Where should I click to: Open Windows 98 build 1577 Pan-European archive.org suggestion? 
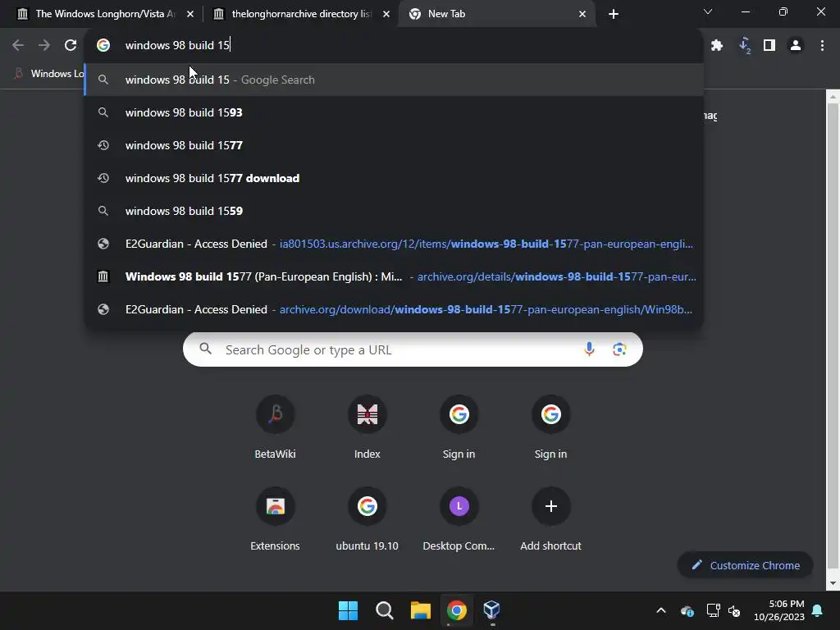pyautogui.click(x=394, y=276)
